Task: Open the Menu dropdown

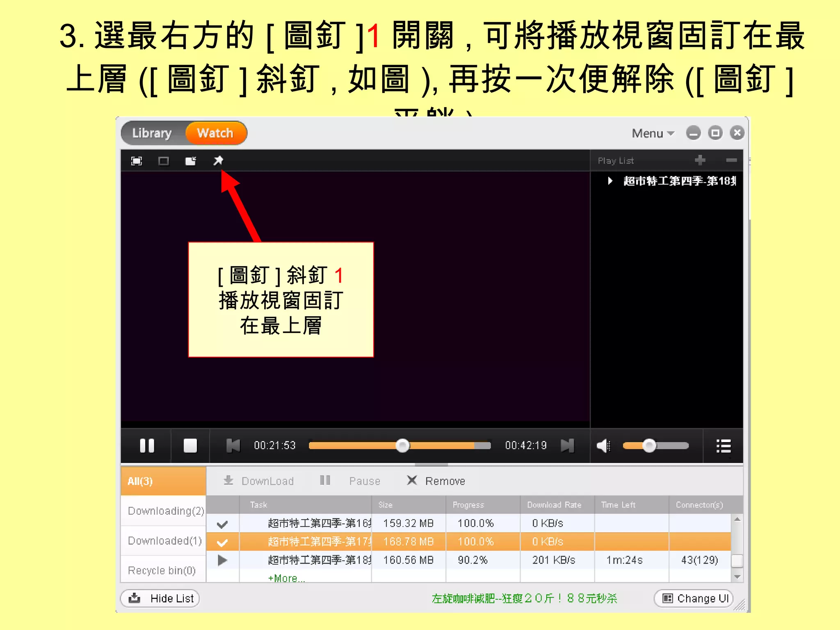Action: [x=653, y=133]
